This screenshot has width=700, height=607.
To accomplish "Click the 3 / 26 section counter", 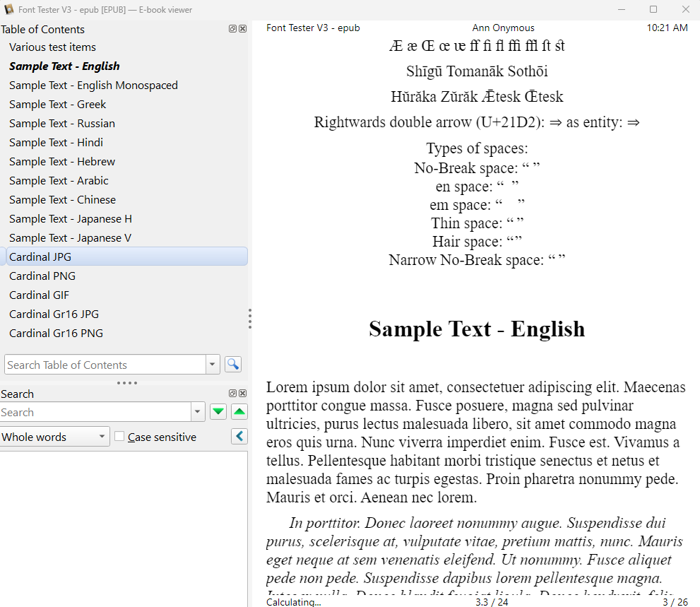I will coord(675,601).
